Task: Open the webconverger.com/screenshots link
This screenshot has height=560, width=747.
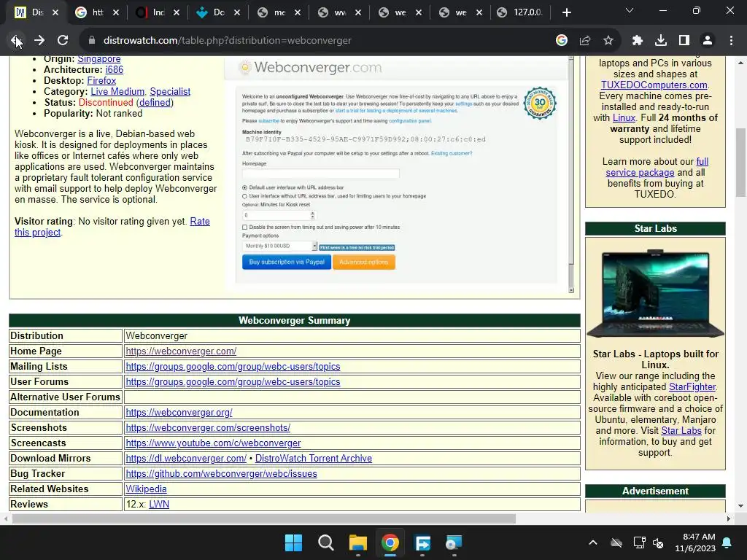Action: (208, 427)
